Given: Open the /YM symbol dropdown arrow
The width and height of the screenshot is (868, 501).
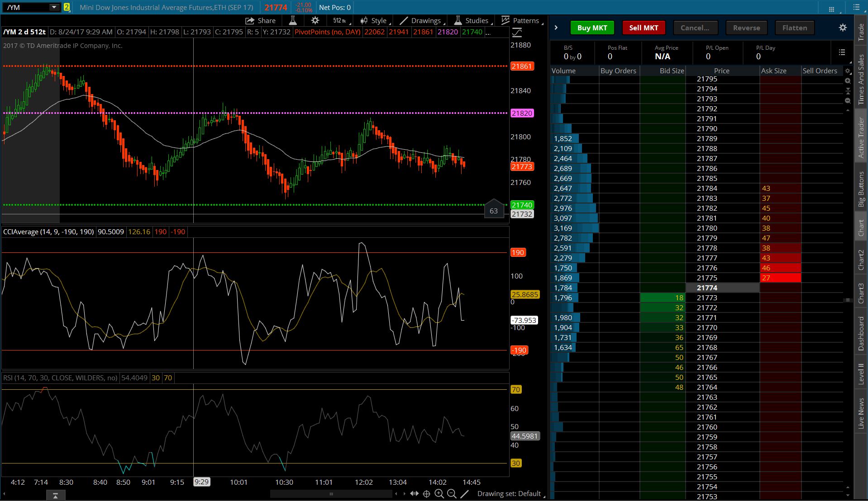Looking at the screenshot, I should 54,7.
